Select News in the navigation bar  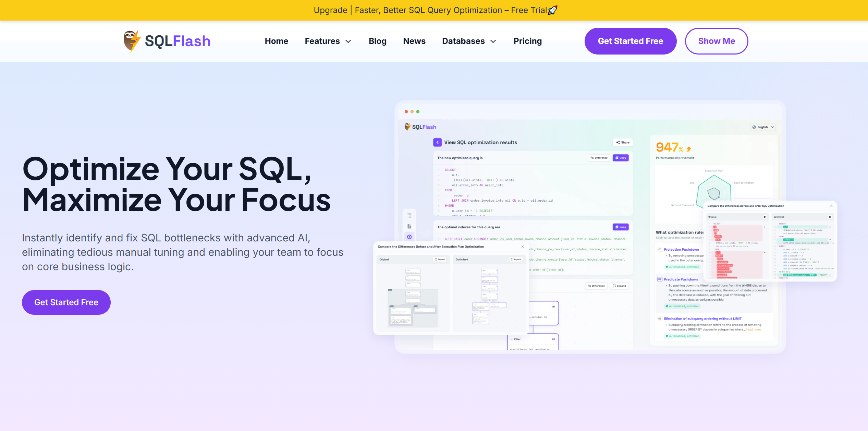[414, 41]
